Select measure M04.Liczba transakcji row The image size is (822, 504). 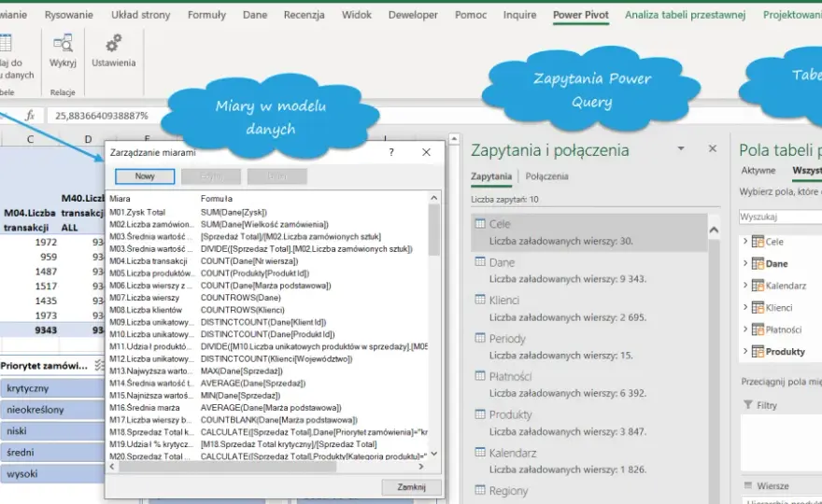[x=267, y=261]
